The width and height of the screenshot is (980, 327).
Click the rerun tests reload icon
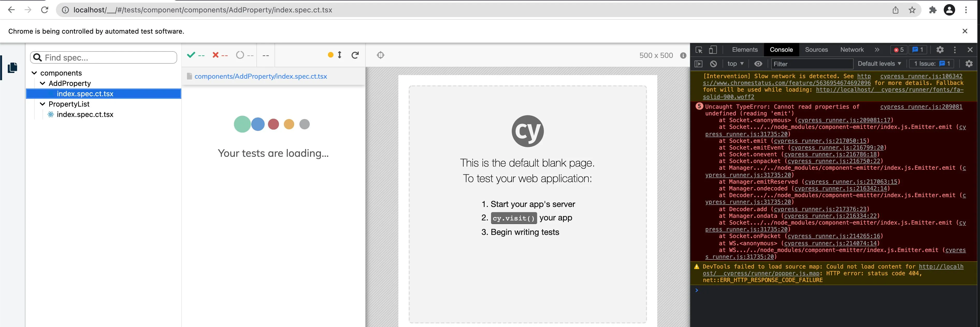(x=355, y=55)
